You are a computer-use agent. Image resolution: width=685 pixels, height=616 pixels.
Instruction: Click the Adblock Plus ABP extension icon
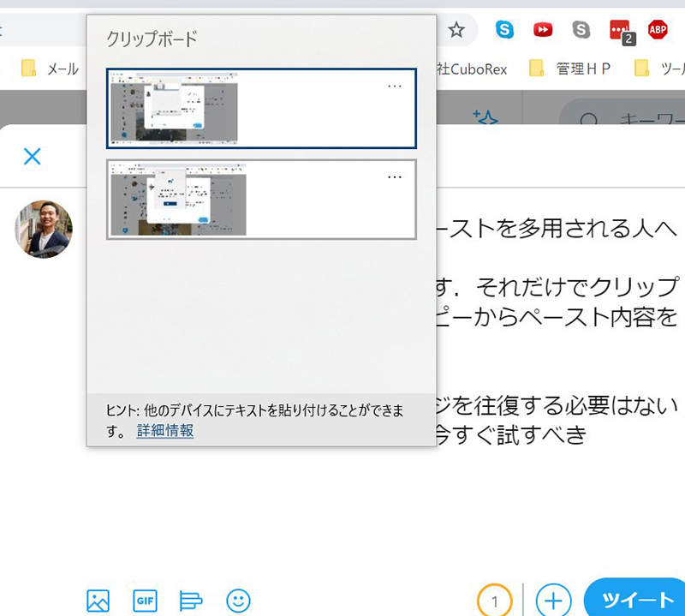[x=658, y=31]
